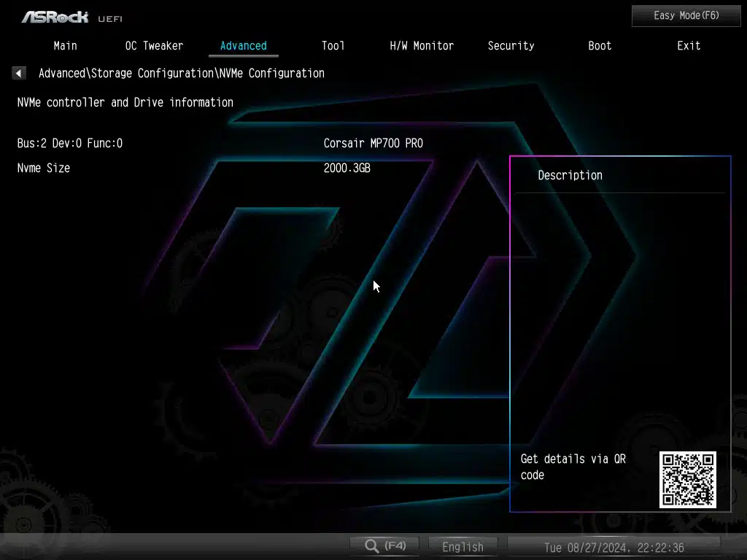Screen dimensions: 747x560
Task: Go to the OC Tweaker tab
Action: pos(154,45)
